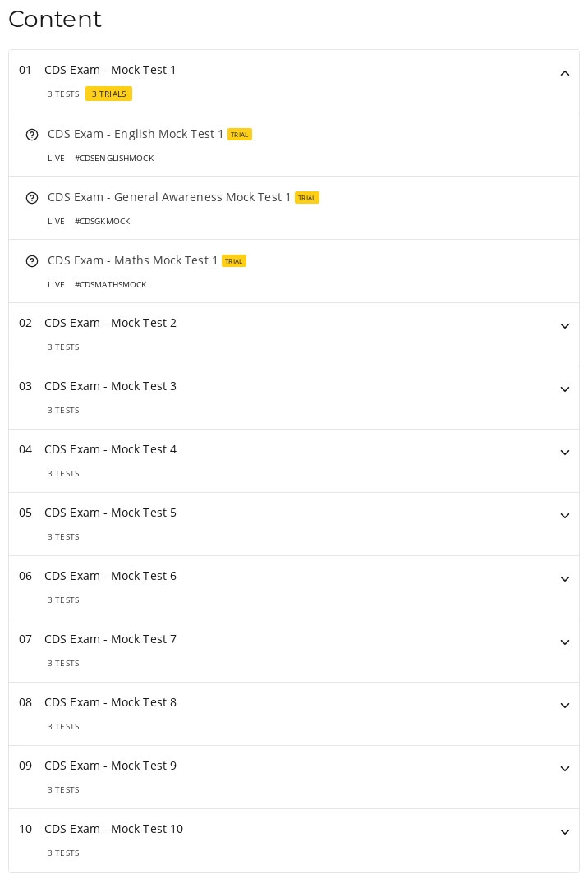Expand Mock Test 5 with its chevron
The width and height of the screenshot is (588, 883).
[565, 516]
